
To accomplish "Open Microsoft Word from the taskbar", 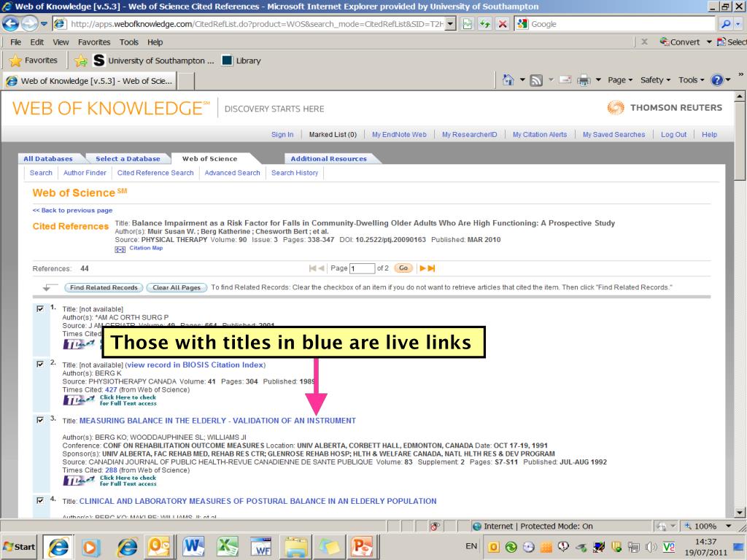I will click(x=193, y=547).
